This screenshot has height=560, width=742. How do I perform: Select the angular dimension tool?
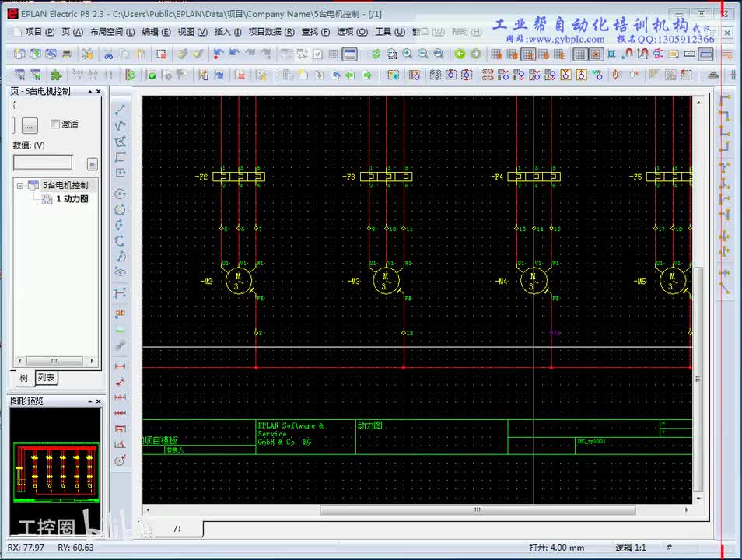pyautogui.click(x=121, y=444)
